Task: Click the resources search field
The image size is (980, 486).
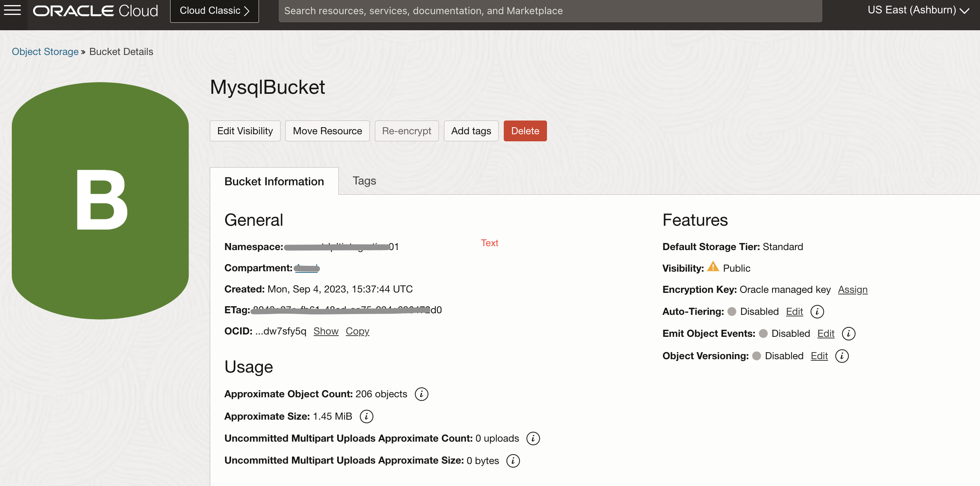Action: tap(550, 11)
